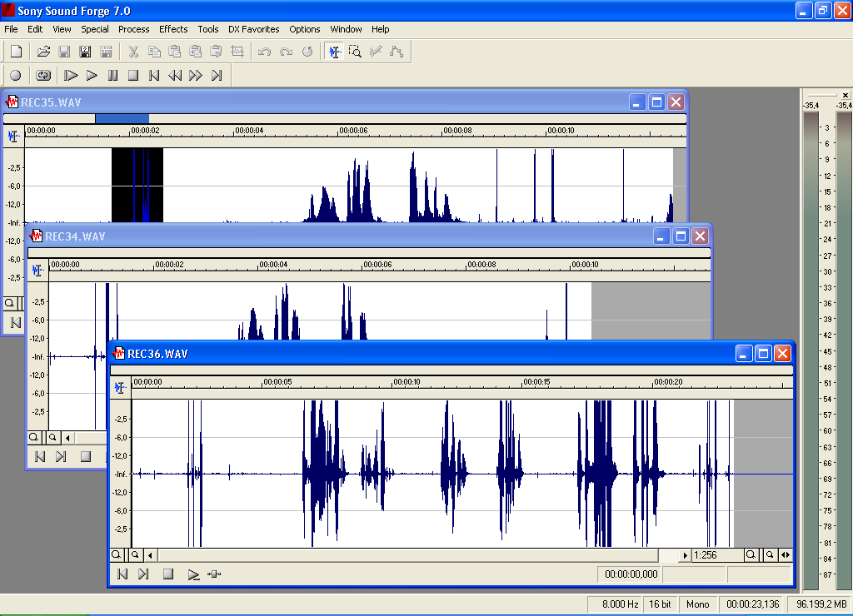Open the Process menu
Image resolution: width=853 pixels, height=616 pixels.
[133, 29]
